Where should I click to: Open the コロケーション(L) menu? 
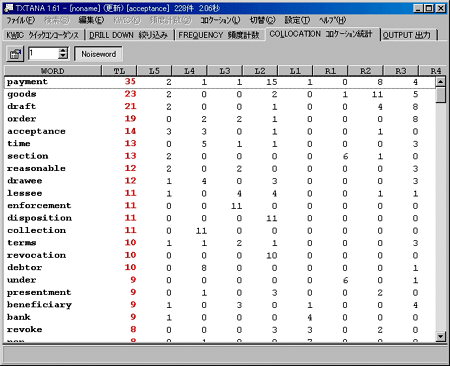click(220, 20)
